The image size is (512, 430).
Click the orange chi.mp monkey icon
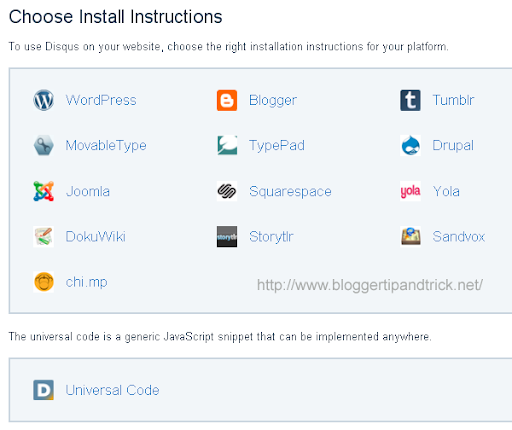coord(43,282)
